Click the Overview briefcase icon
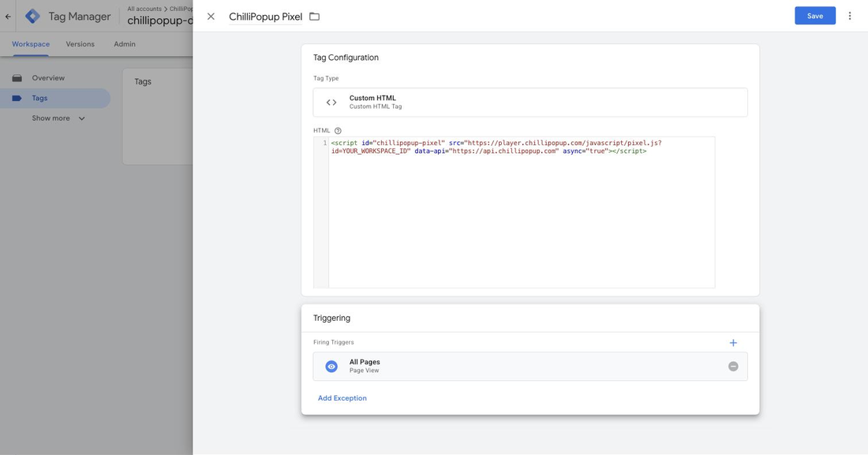 pyautogui.click(x=17, y=78)
